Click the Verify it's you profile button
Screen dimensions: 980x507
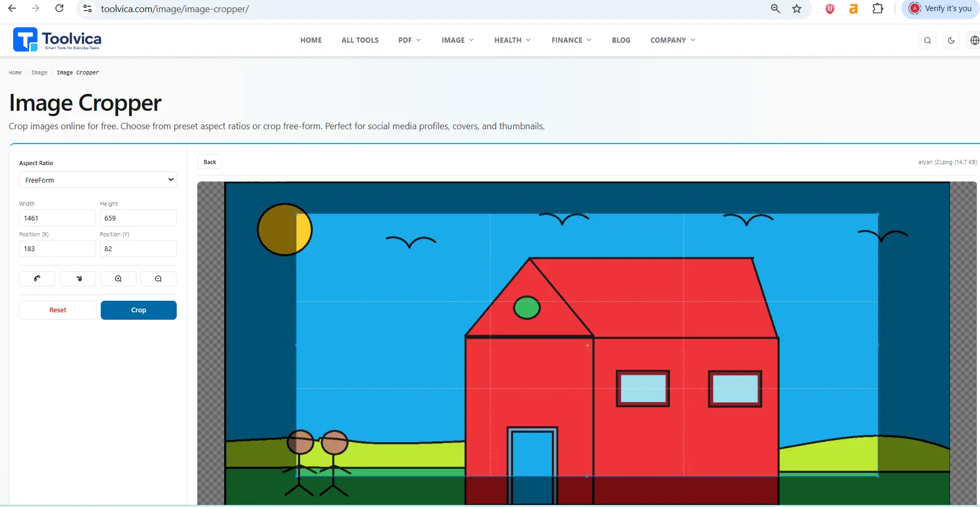click(x=940, y=8)
